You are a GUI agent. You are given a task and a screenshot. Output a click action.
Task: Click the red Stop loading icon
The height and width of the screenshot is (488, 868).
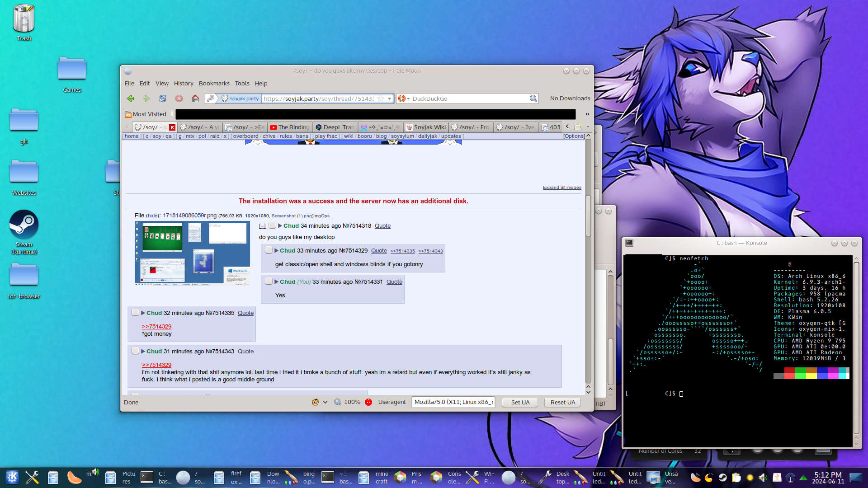click(x=179, y=99)
